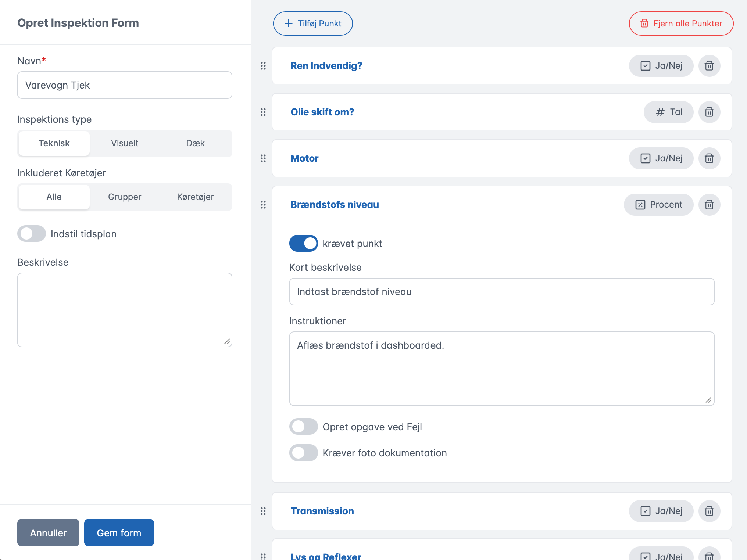The width and height of the screenshot is (747, 560).
Task: Grab the drag handle beside Motor
Action: pyautogui.click(x=263, y=158)
